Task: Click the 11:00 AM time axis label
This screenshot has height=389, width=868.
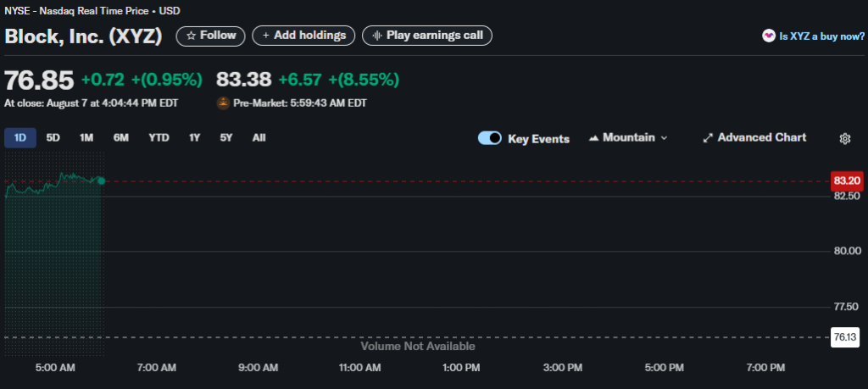Action: (x=360, y=368)
